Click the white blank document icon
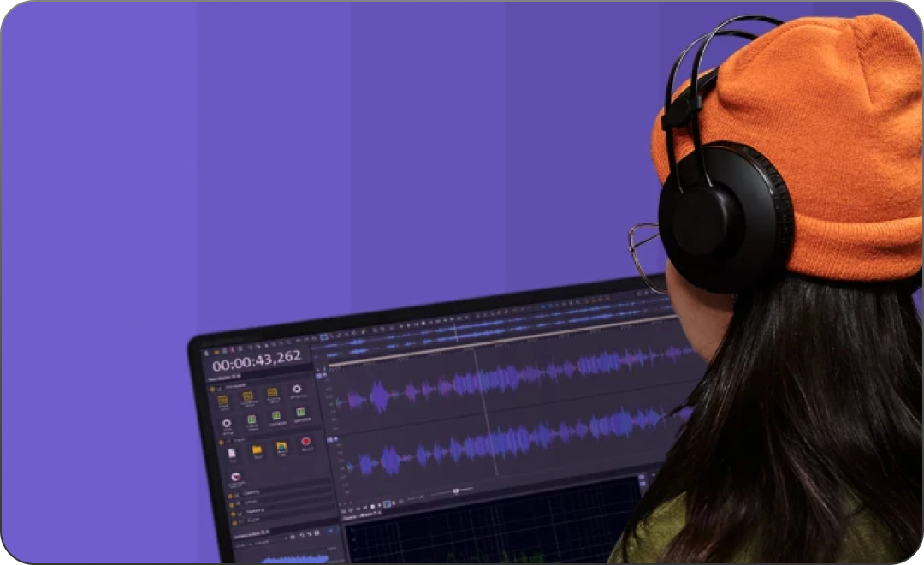The image size is (924, 565). 232,453
